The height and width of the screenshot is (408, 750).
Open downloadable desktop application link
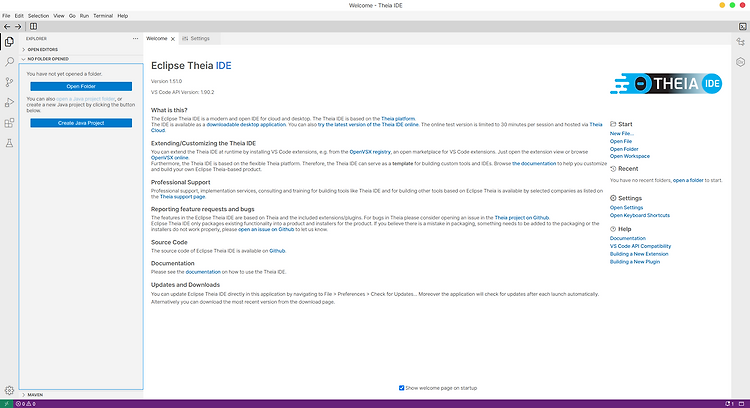pyautogui.click(x=246, y=124)
